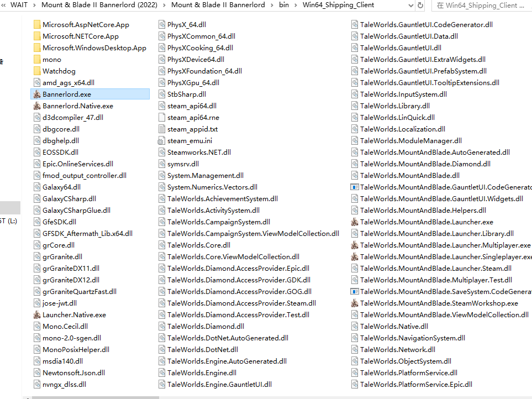Select Galaxy64.dll file name
532x399 pixels.
tap(62, 187)
